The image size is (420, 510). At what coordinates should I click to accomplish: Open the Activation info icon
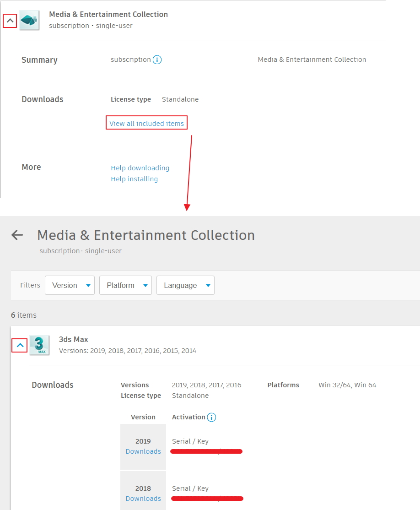211,417
